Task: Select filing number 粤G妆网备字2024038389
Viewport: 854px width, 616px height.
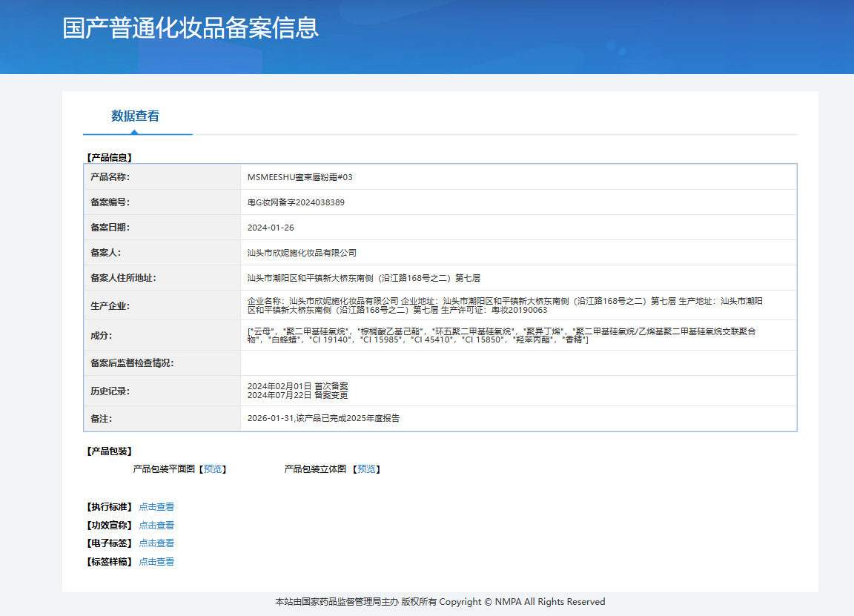Action: (x=296, y=202)
